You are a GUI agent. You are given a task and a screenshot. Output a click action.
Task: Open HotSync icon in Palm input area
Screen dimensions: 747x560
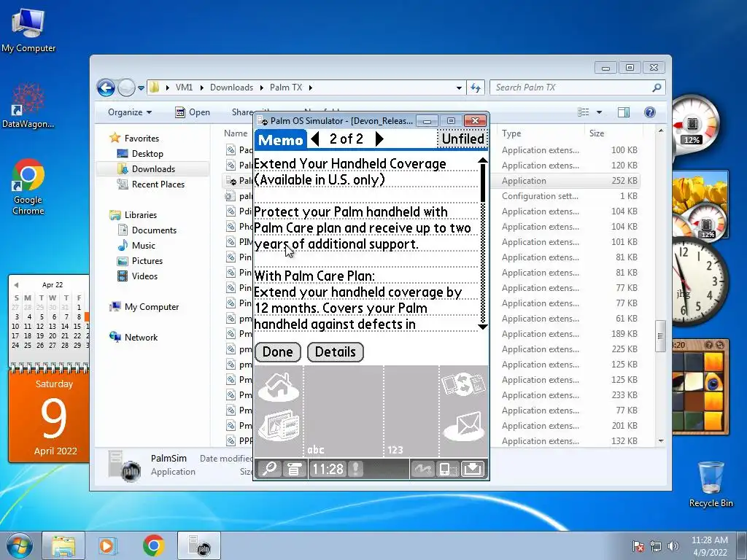point(463,384)
